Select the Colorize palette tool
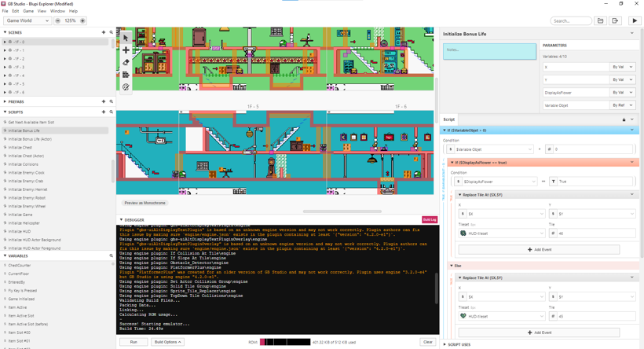The height and width of the screenshot is (349, 644). 126,86
